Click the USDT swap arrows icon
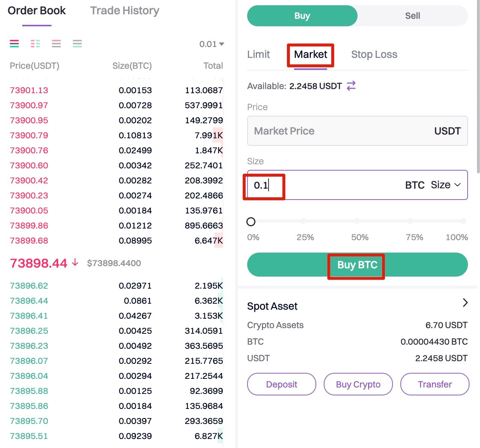This screenshot has height=448, width=480. [x=351, y=86]
